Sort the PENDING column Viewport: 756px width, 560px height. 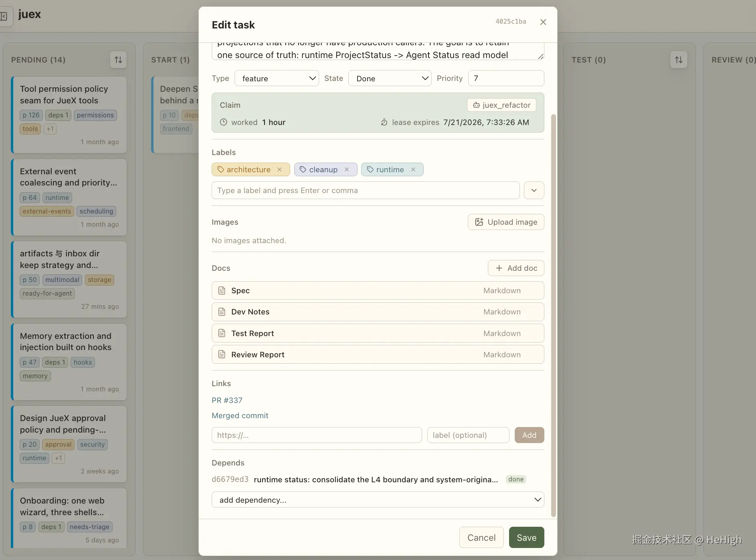(x=118, y=60)
